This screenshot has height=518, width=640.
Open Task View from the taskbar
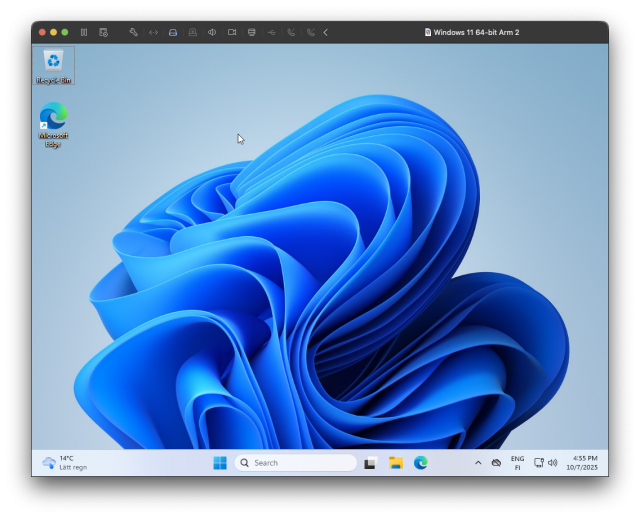(x=370, y=463)
